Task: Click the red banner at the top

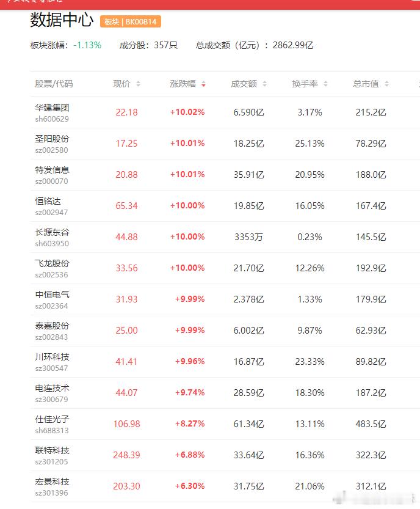Action: coord(210,4)
